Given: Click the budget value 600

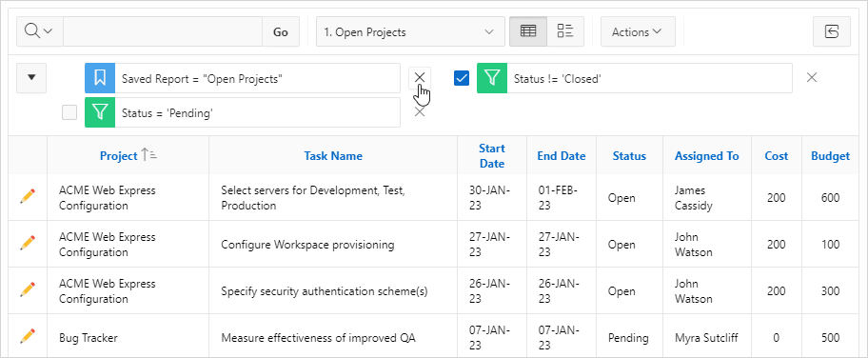Looking at the screenshot, I should click(x=830, y=198).
